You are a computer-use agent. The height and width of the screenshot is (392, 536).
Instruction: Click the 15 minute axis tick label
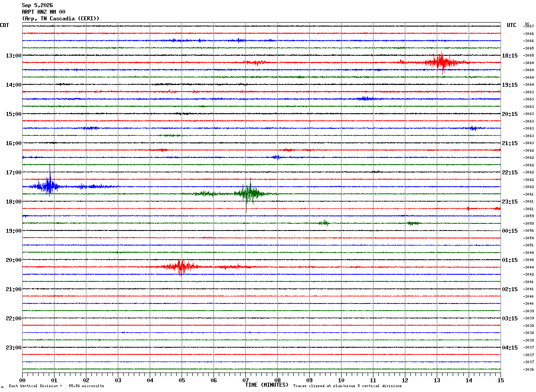tap(501, 380)
